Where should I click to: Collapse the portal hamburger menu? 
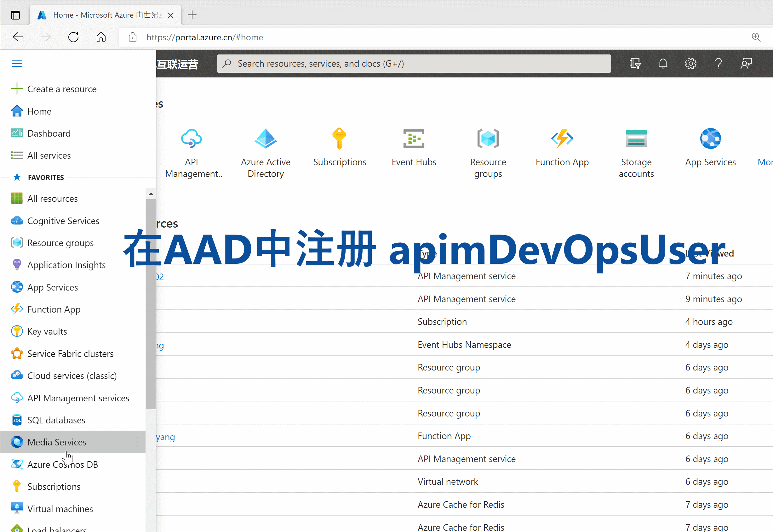tap(17, 63)
